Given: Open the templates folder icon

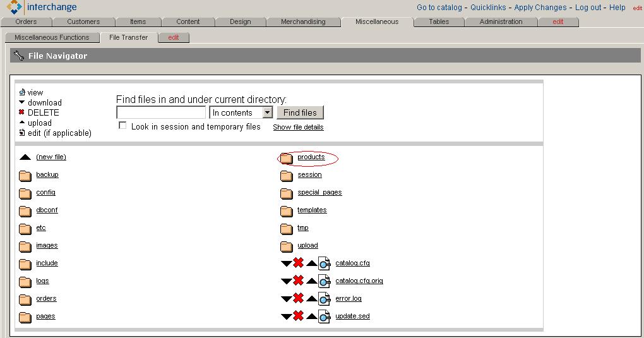Looking at the screenshot, I should click(x=286, y=212).
